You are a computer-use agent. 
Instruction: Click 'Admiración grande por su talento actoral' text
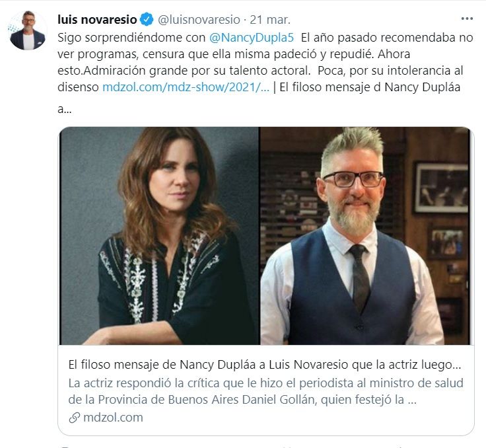click(x=197, y=71)
